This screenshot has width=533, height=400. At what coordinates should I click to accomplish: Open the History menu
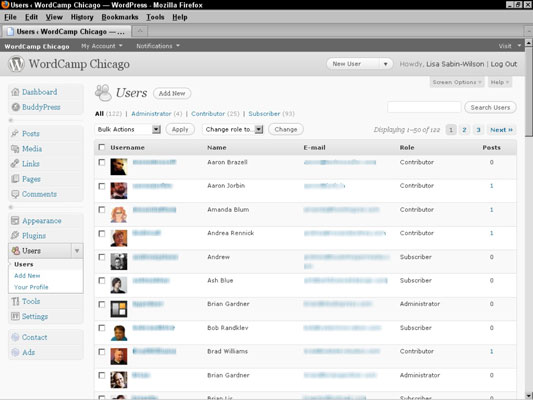click(82, 17)
